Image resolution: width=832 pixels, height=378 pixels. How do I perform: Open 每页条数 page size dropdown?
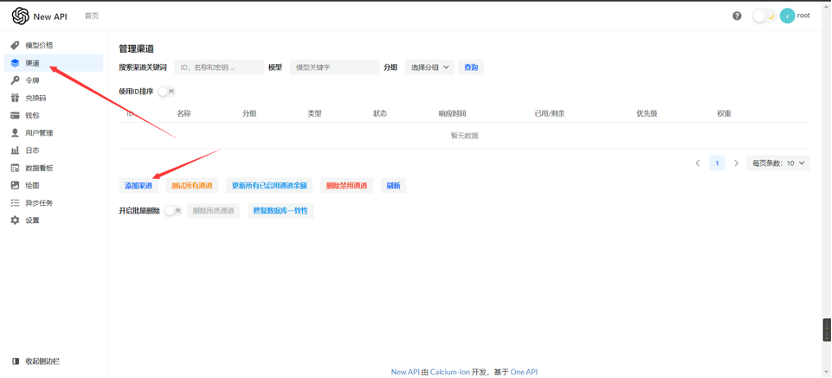point(778,163)
